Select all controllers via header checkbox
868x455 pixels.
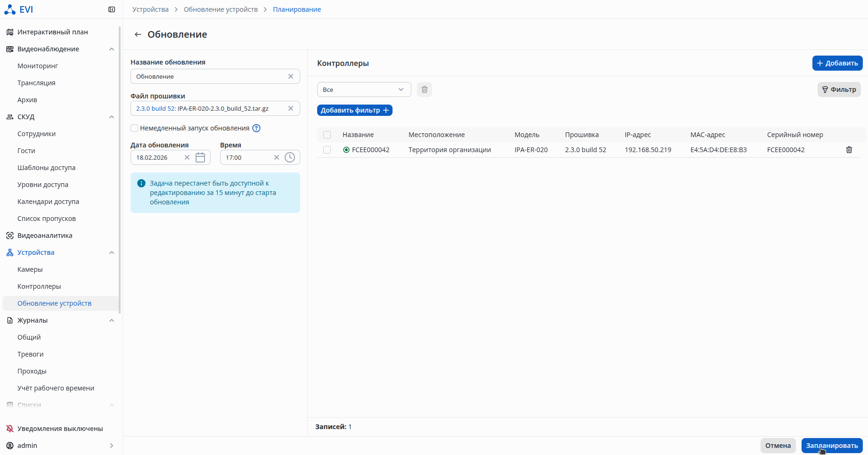[x=327, y=135]
